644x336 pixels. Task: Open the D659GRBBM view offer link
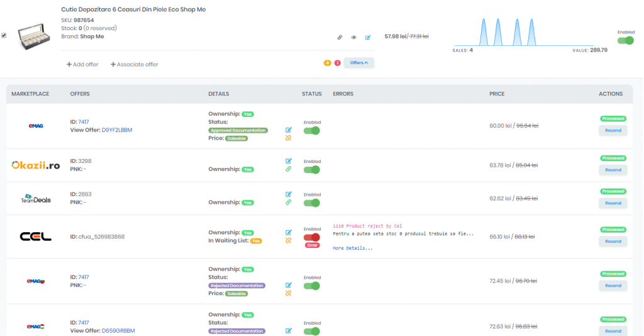118,331
